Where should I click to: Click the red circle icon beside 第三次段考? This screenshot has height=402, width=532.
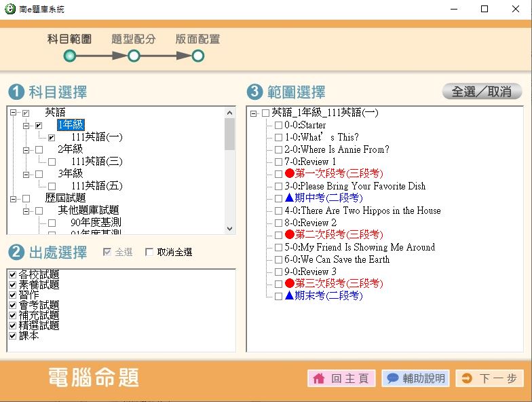(290, 284)
